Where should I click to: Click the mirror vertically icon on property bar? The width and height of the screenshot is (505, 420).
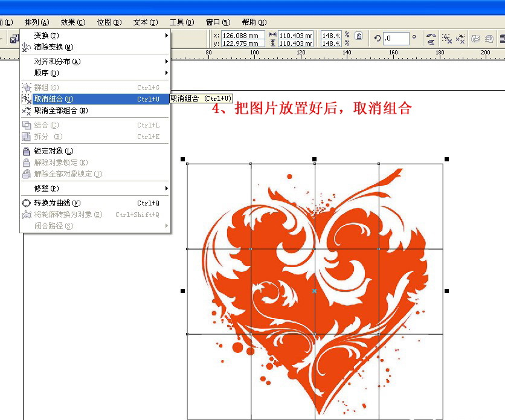[431, 41]
